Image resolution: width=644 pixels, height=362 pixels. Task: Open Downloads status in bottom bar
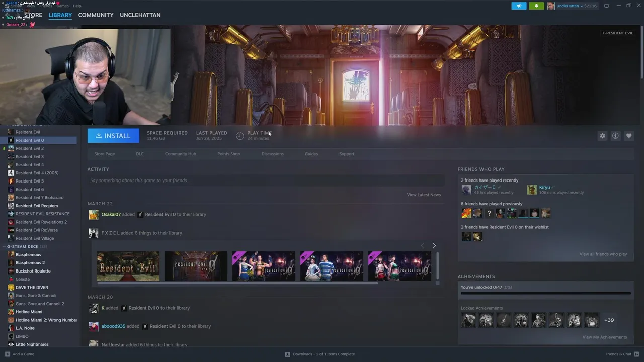(320, 354)
